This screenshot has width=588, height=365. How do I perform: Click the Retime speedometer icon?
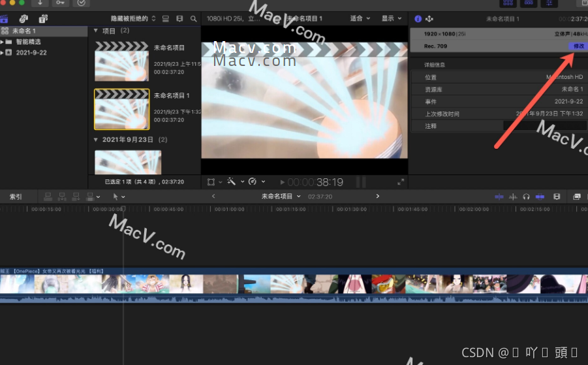click(x=253, y=182)
